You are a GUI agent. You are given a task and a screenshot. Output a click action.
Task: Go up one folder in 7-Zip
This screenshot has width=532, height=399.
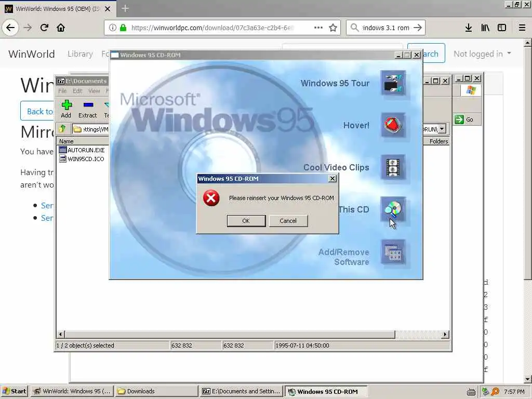pos(62,129)
